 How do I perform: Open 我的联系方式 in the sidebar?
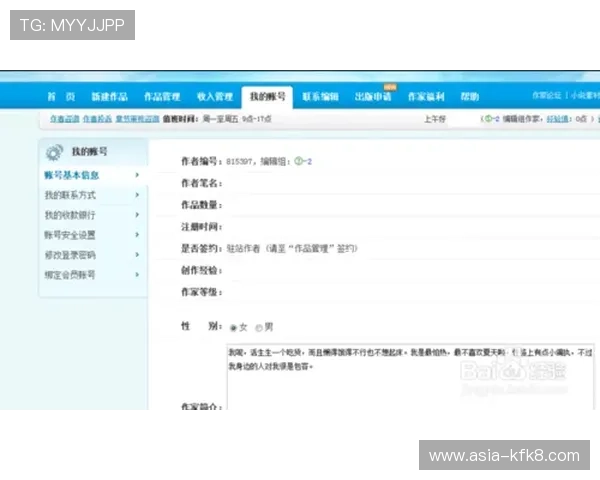point(70,195)
